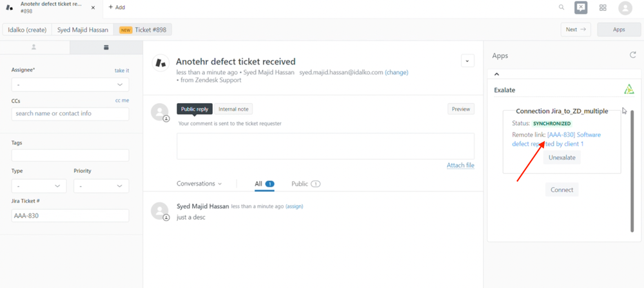The width and height of the screenshot is (644, 288).
Task: Open the Assignee dropdown
Action: [x=70, y=84]
